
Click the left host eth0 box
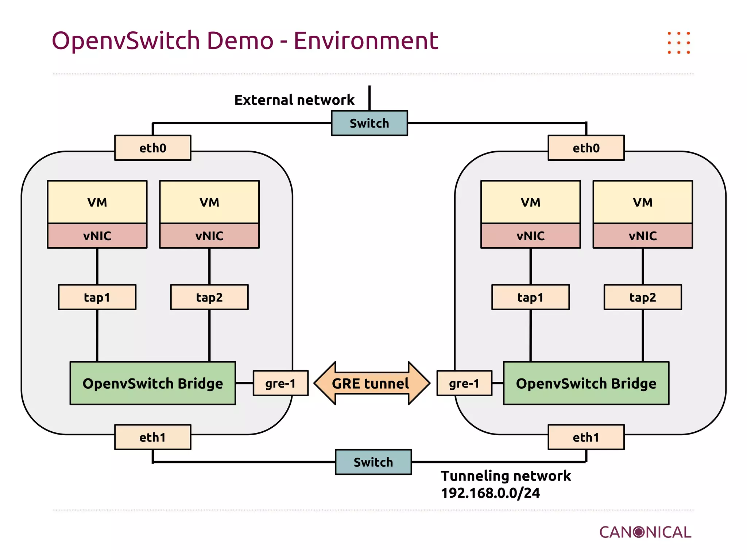152,148
